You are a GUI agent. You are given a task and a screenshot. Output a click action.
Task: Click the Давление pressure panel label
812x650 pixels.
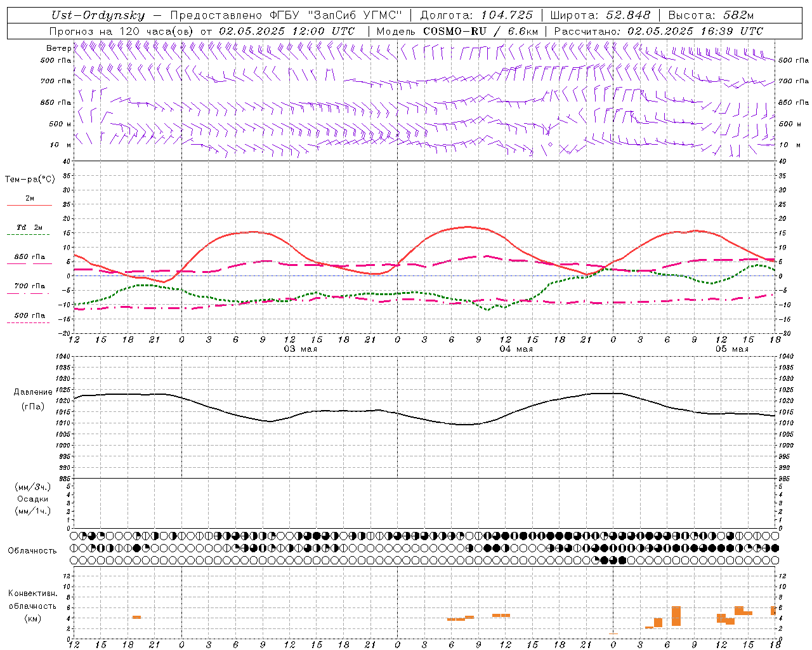[x=33, y=392]
